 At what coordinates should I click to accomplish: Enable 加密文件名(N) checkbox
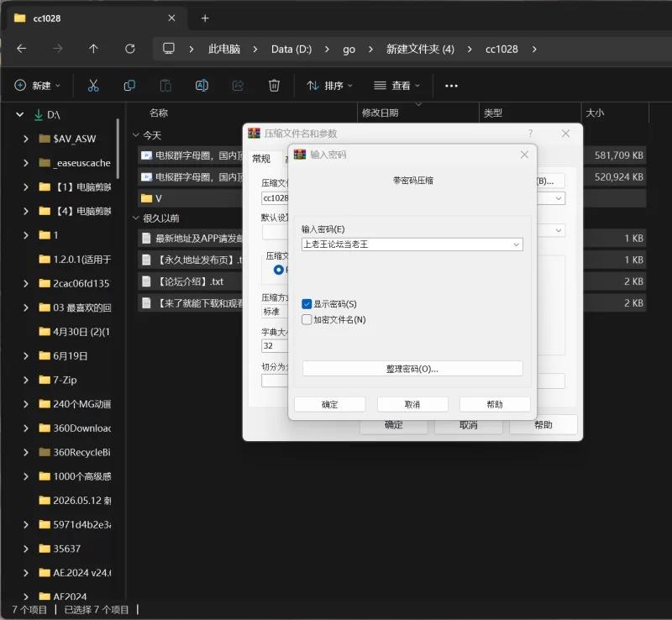tap(307, 319)
